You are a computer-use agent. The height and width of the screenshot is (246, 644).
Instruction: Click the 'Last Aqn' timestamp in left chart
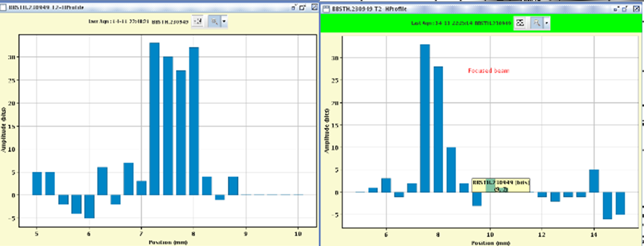point(118,22)
